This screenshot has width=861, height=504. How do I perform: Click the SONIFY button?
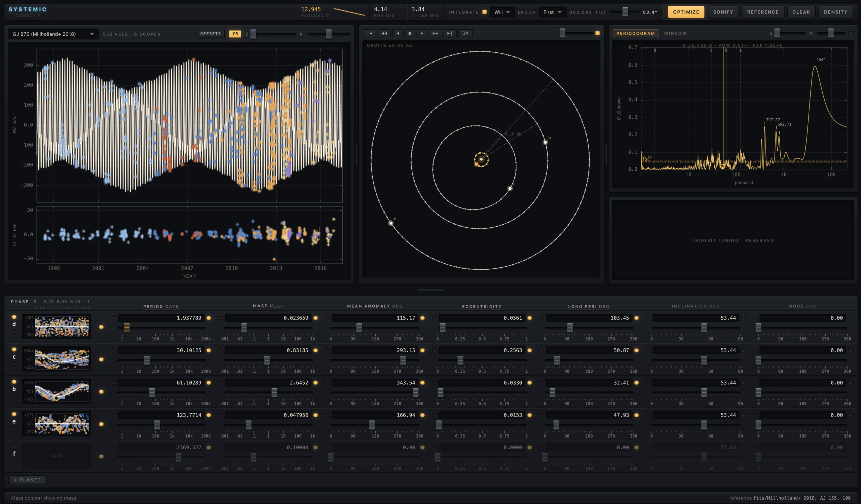click(723, 12)
